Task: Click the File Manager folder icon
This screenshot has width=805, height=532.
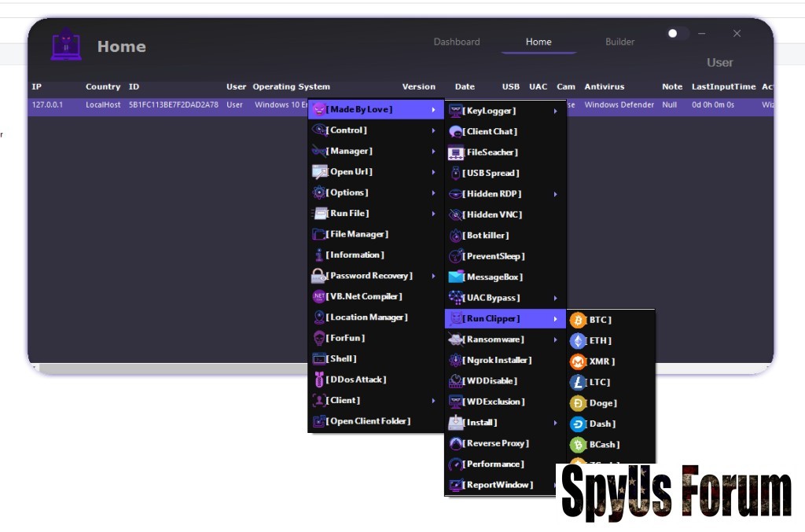Action: 319,234
